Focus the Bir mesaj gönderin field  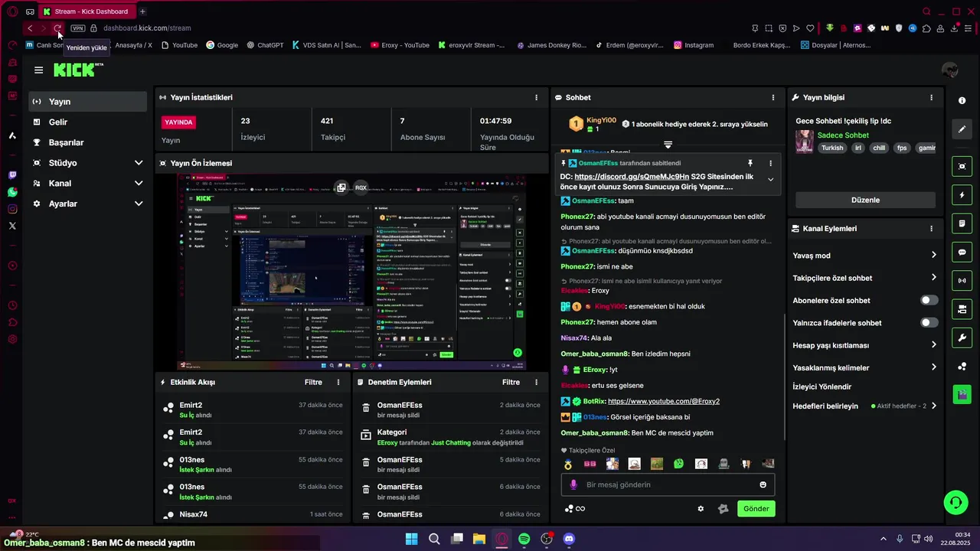click(666, 484)
